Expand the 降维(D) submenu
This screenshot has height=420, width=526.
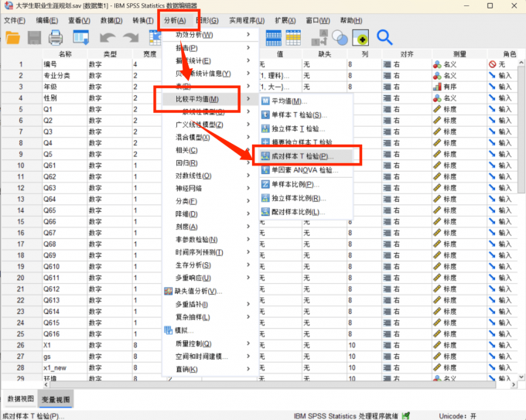[x=210, y=214]
